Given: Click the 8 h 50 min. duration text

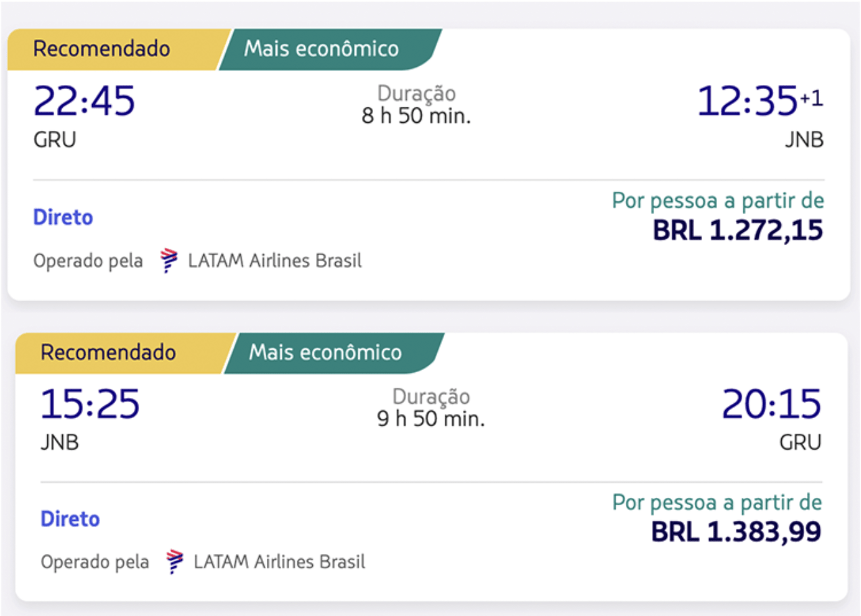Looking at the screenshot, I should [416, 116].
